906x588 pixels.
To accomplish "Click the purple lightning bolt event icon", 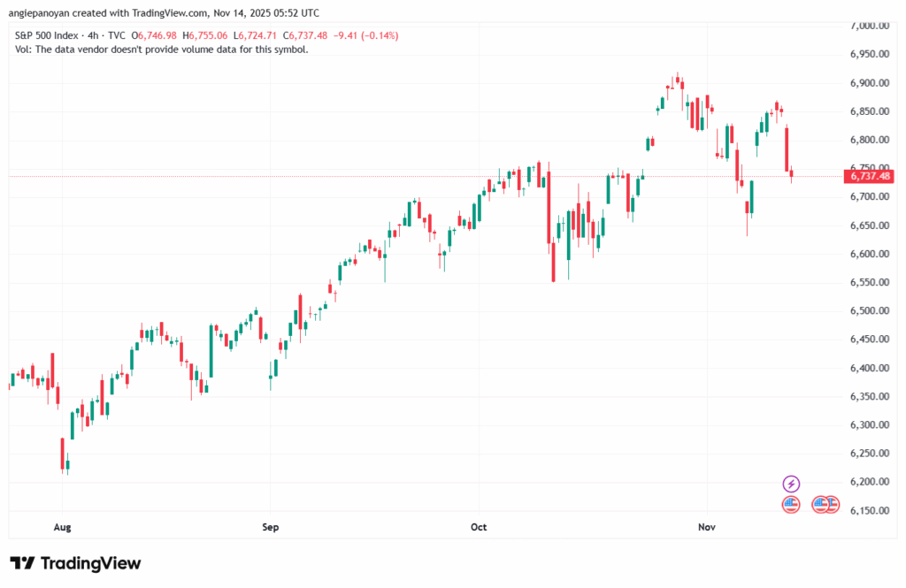I will [792, 484].
